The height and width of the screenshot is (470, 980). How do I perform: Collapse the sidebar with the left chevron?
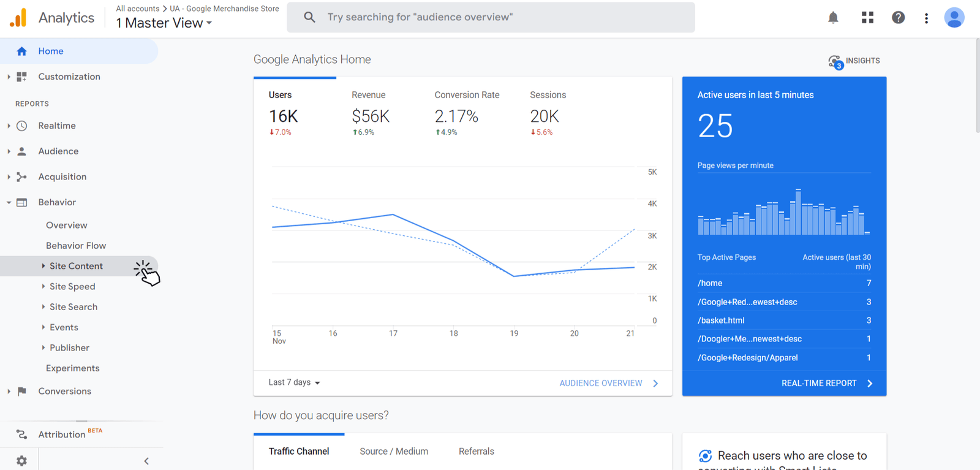tap(146, 461)
